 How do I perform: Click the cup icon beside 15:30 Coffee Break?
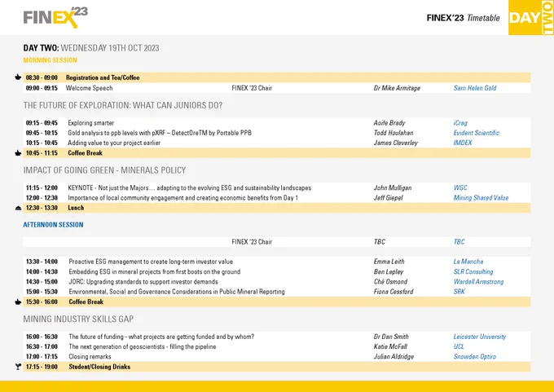coord(18,302)
